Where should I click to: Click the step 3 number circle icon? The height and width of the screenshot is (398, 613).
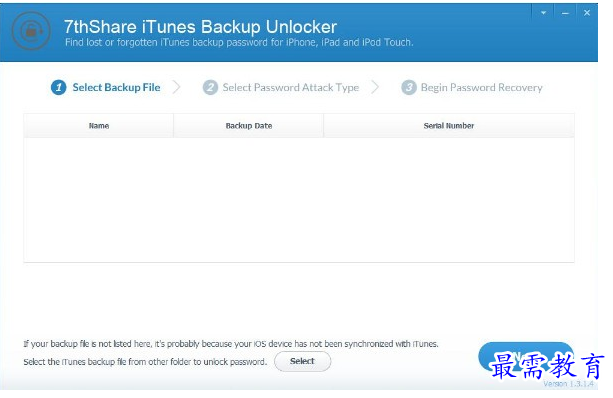pyautogui.click(x=409, y=87)
